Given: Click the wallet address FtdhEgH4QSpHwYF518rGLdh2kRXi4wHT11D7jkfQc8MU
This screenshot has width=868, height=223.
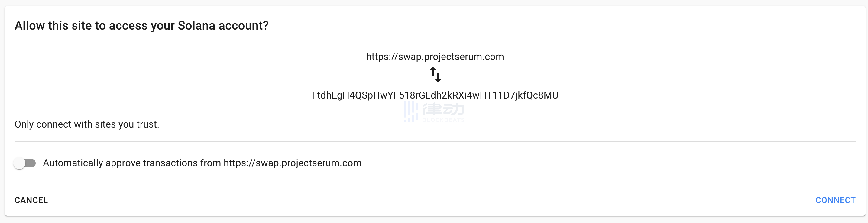Looking at the screenshot, I should pyautogui.click(x=434, y=95).
